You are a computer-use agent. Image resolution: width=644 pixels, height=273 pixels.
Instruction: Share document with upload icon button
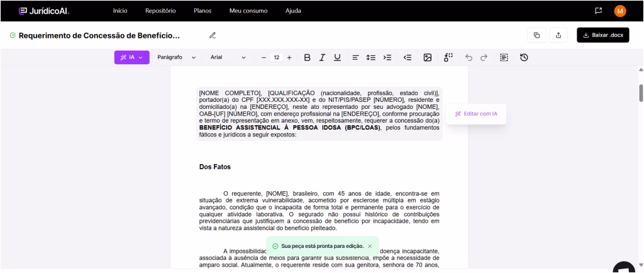[558, 35]
